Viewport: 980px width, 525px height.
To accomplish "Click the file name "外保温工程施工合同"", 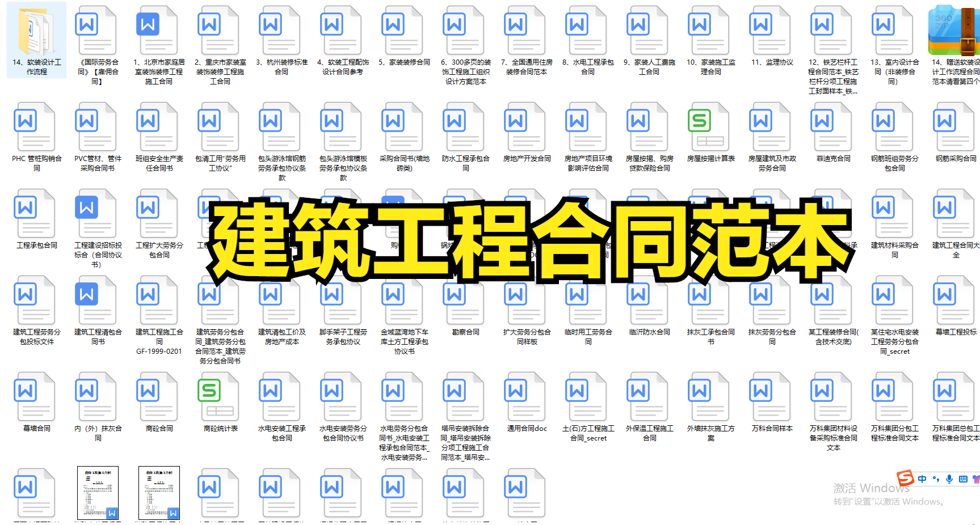I will pyautogui.click(x=650, y=433).
